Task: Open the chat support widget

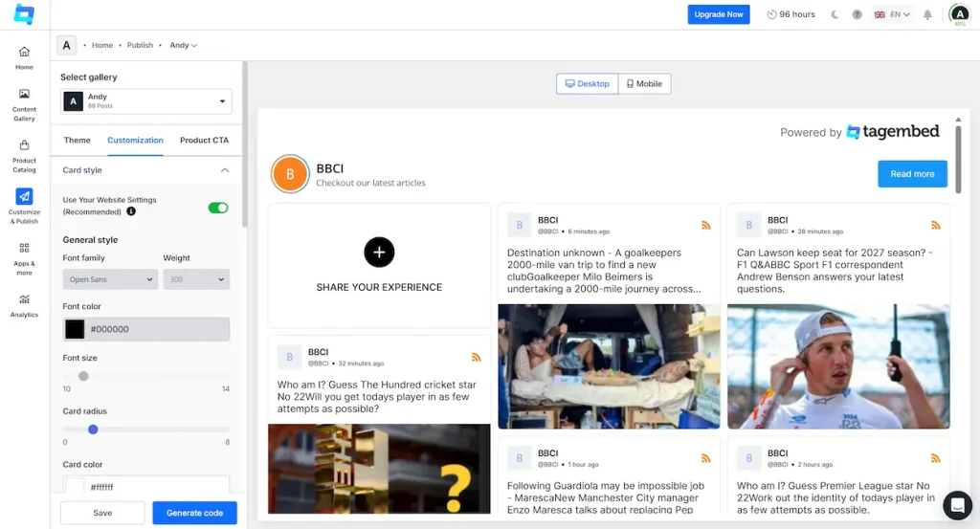Action: pos(957,505)
